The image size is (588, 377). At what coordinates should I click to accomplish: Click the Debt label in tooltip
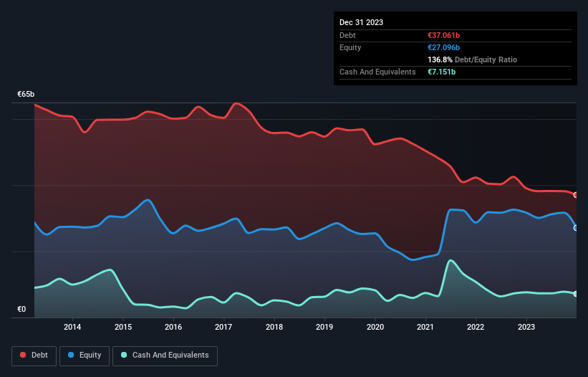347,35
